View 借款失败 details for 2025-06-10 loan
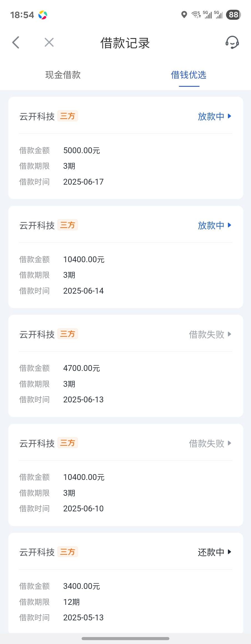 click(x=210, y=443)
